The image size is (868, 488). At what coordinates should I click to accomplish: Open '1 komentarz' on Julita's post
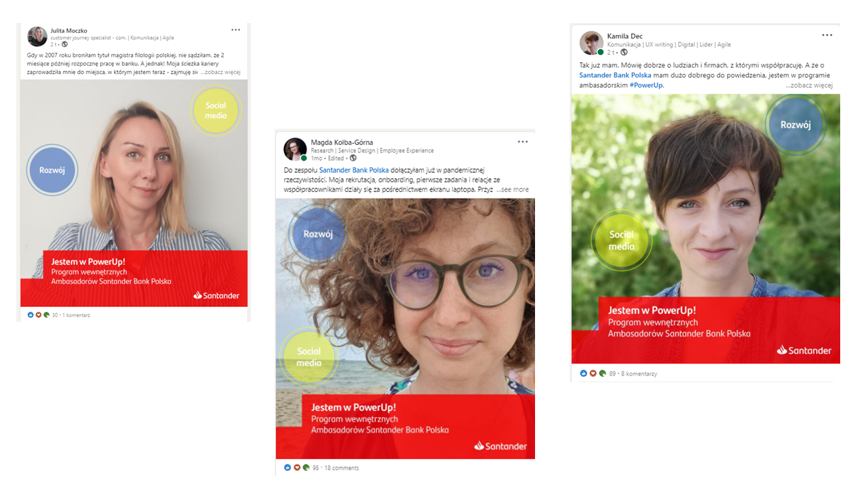pos(77,315)
